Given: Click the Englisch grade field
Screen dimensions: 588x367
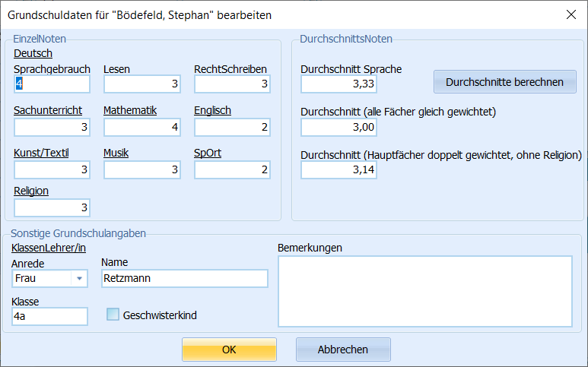Looking at the screenshot, I should [232, 128].
